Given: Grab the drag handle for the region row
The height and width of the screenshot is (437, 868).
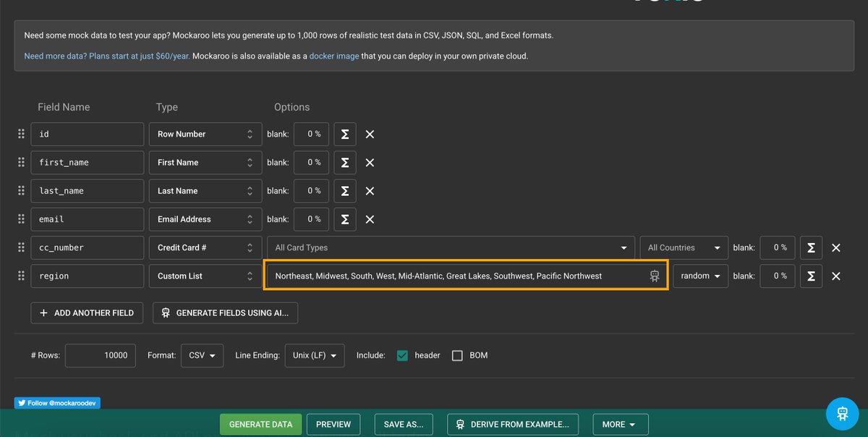Looking at the screenshot, I should tap(21, 276).
